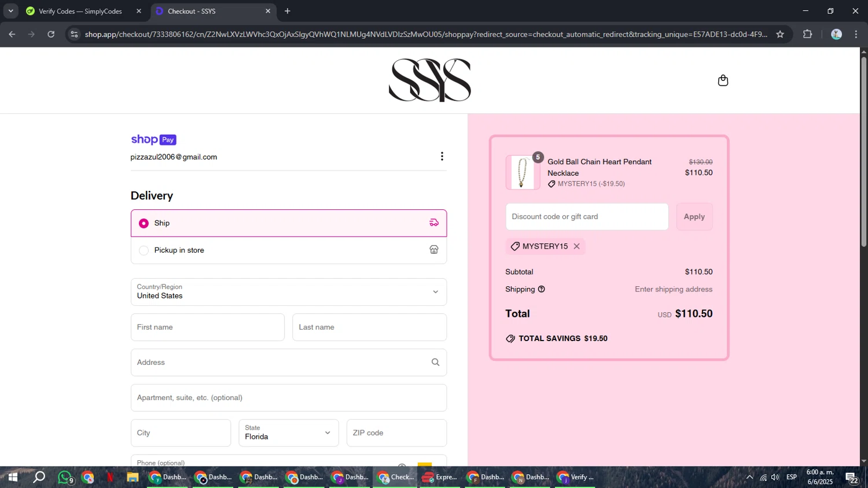Screen dimensions: 868x488
Task: Click the First name field
Action: click(x=208, y=327)
